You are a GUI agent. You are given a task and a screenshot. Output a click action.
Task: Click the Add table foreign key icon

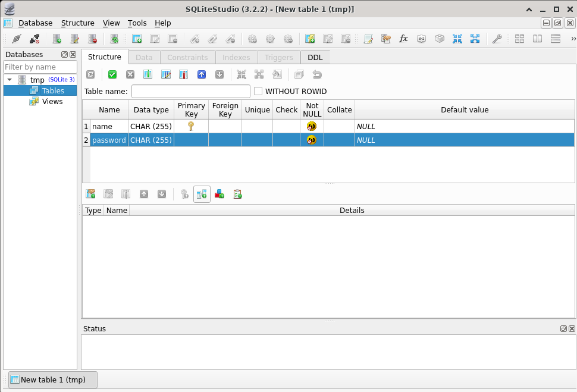tap(202, 195)
